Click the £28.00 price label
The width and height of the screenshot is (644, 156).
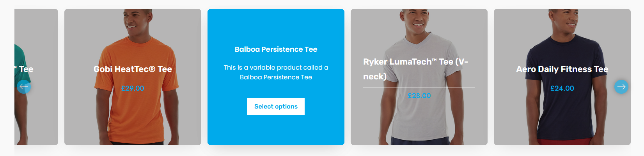click(x=419, y=96)
